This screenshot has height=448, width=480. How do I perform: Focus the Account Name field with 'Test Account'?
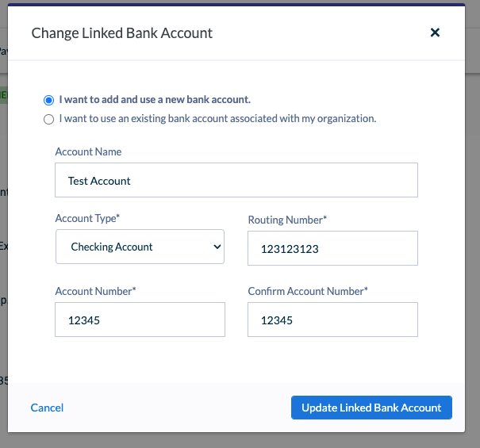tap(236, 180)
